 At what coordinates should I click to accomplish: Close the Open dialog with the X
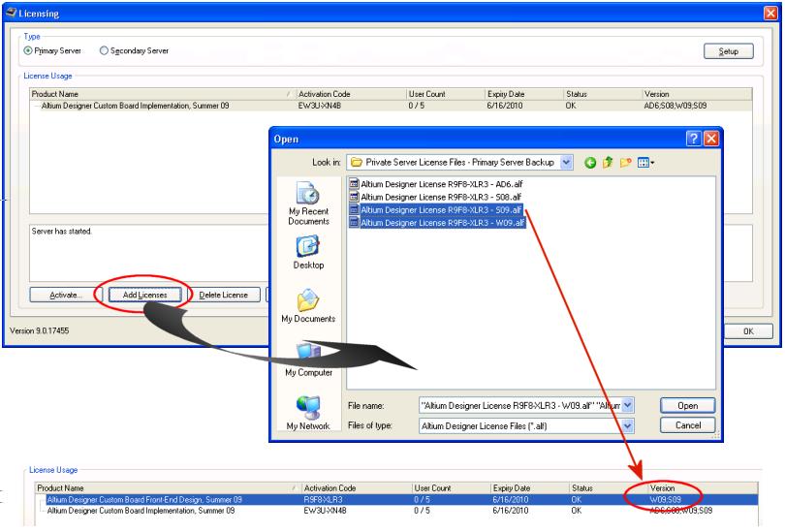coord(711,139)
